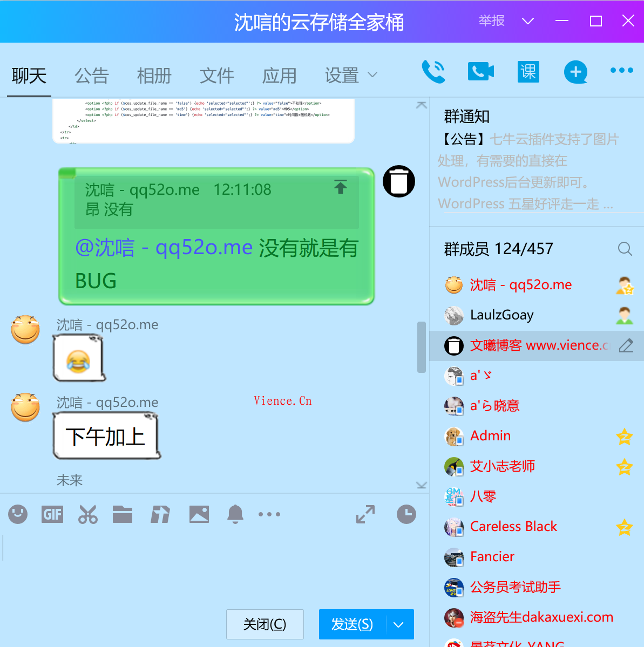Open the 课 classroom feature

(x=528, y=72)
